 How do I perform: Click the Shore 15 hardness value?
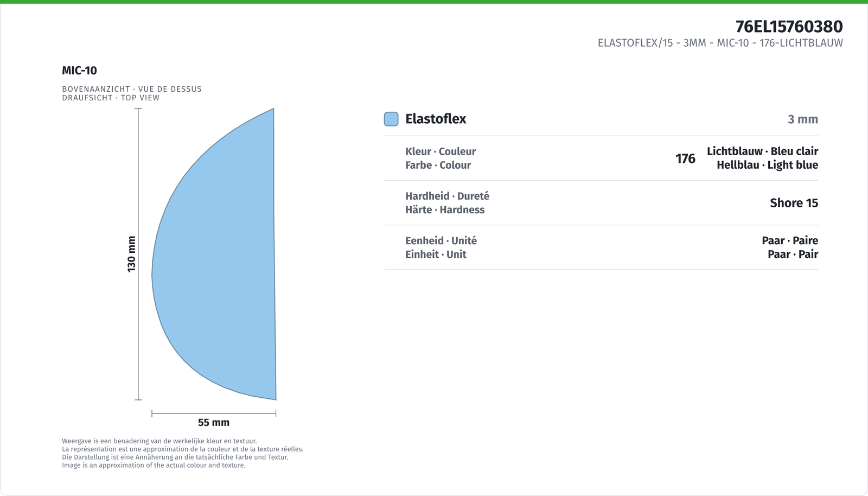click(x=794, y=203)
